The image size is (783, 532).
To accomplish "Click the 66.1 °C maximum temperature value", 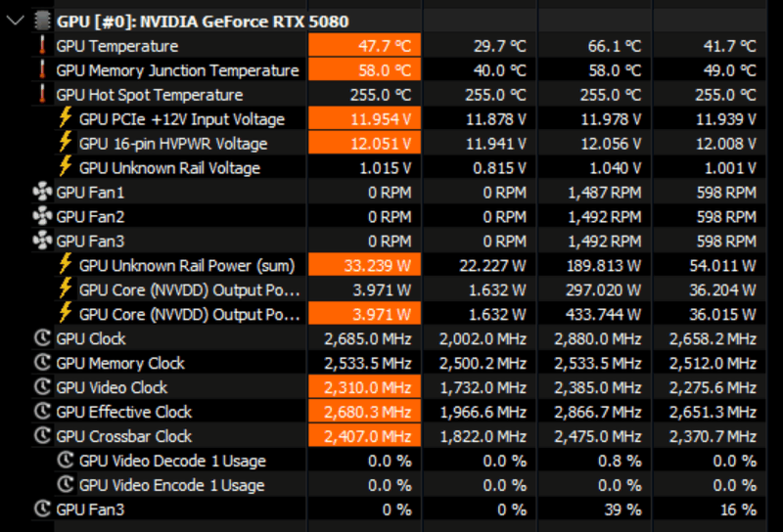I will click(615, 46).
